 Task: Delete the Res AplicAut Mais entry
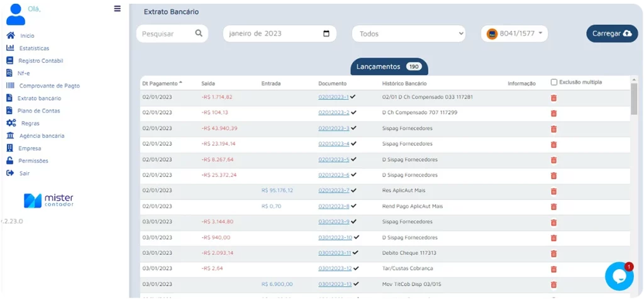pyautogui.click(x=553, y=191)
